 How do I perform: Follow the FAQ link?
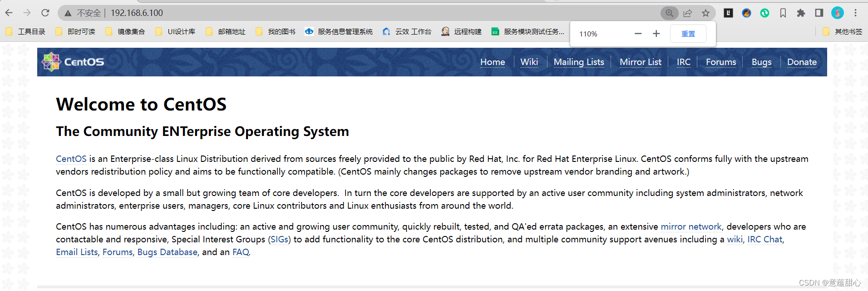coord(241,252)
